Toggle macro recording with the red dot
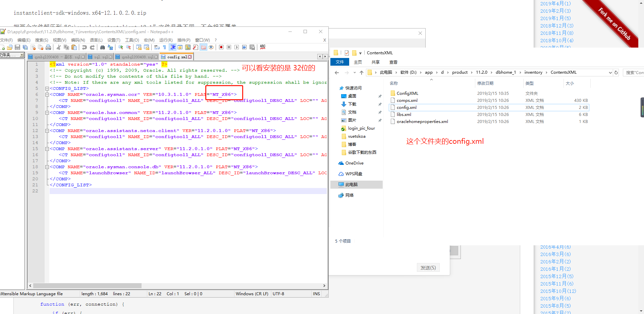This screenshot has width=644, height=314. point(221,47)
